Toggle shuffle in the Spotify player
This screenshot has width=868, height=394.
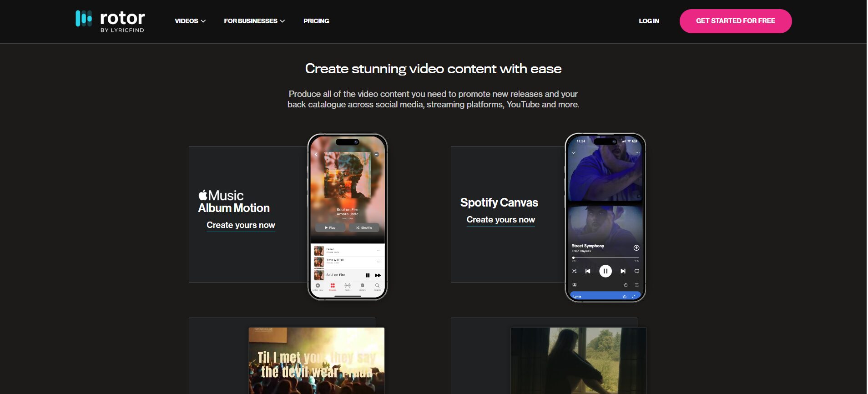pyautogui.click(x=574, y=271)
